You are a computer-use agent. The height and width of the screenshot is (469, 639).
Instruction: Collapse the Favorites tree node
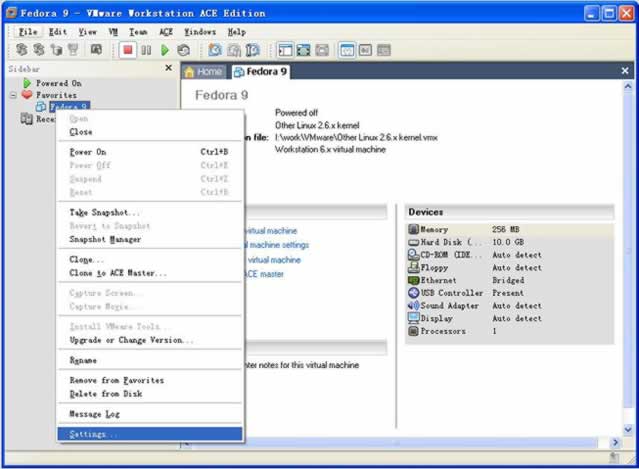(x=13, y=95)
